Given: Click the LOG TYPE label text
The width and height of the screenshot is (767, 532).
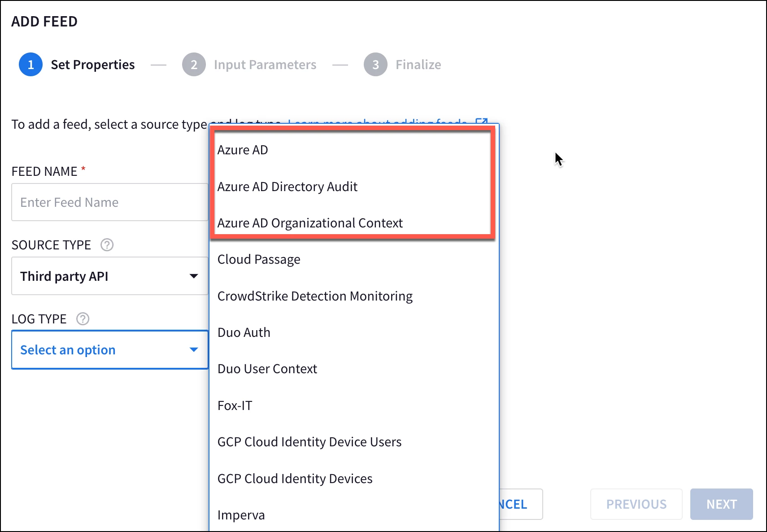Looking at the screenshot, I should point(39,319).
